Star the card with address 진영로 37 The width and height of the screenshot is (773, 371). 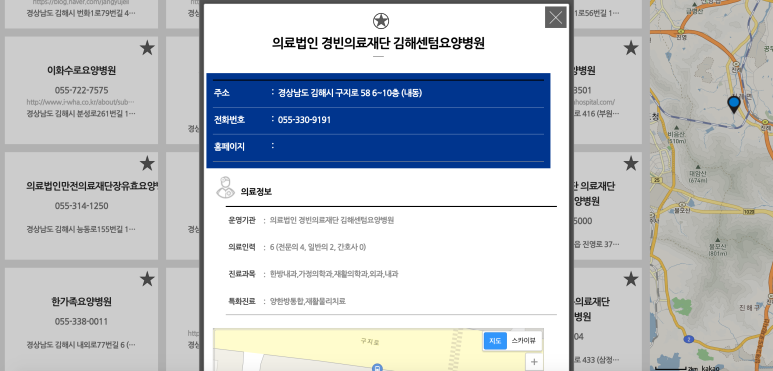tap(631, 164)
